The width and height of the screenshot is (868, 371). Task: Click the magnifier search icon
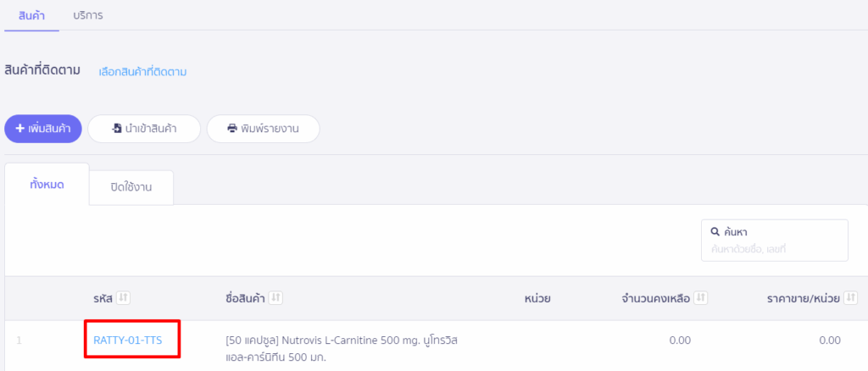click(x=715, y=231)
